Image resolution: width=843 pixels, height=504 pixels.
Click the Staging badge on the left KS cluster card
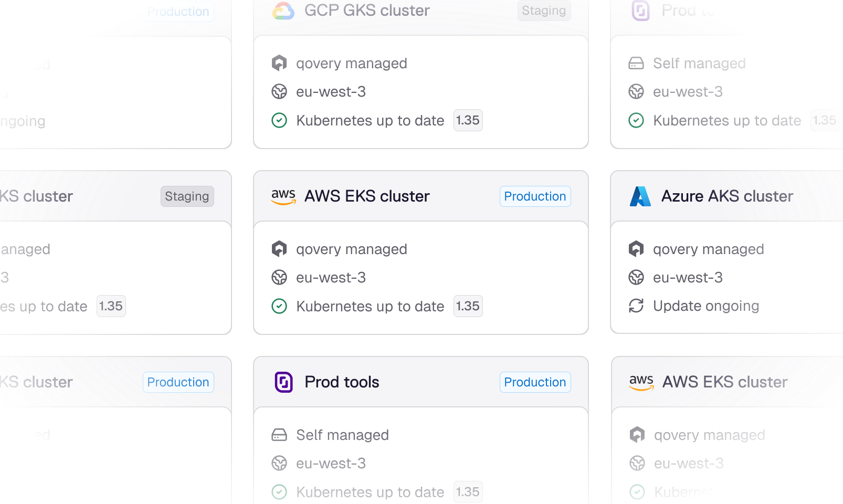click(187, 196)
